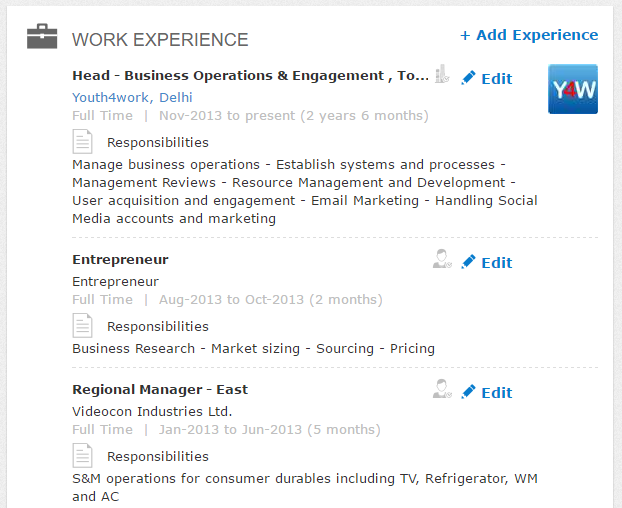Click the Regional Manager - East heading
Screen dimensions: 622x508
pyautogui.click(x=160, y=389)
